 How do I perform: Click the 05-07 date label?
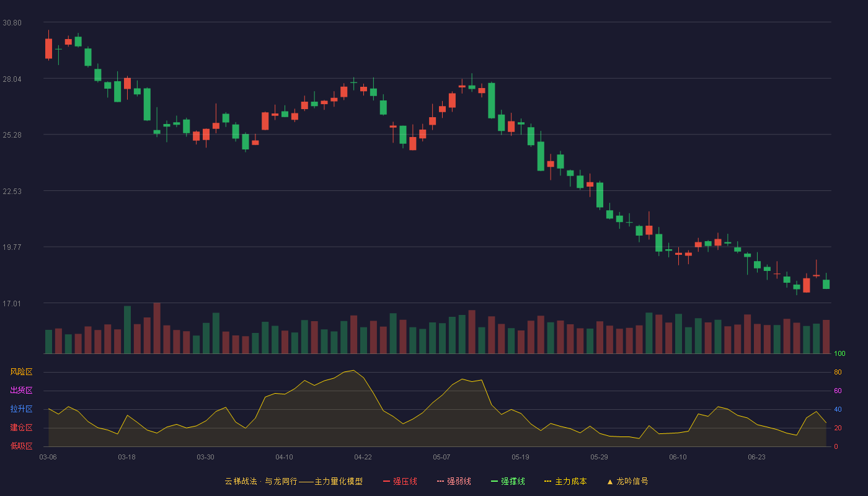441,457
